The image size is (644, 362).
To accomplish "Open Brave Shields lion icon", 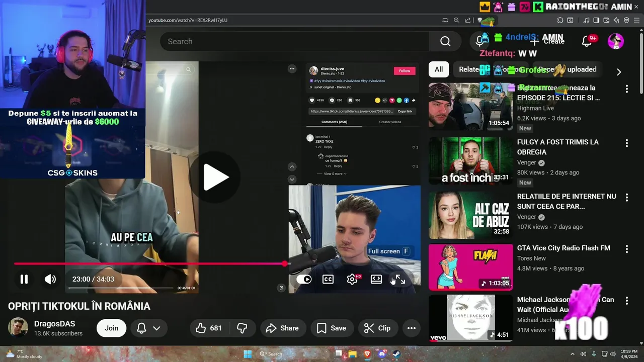I will tap(480, 21).
